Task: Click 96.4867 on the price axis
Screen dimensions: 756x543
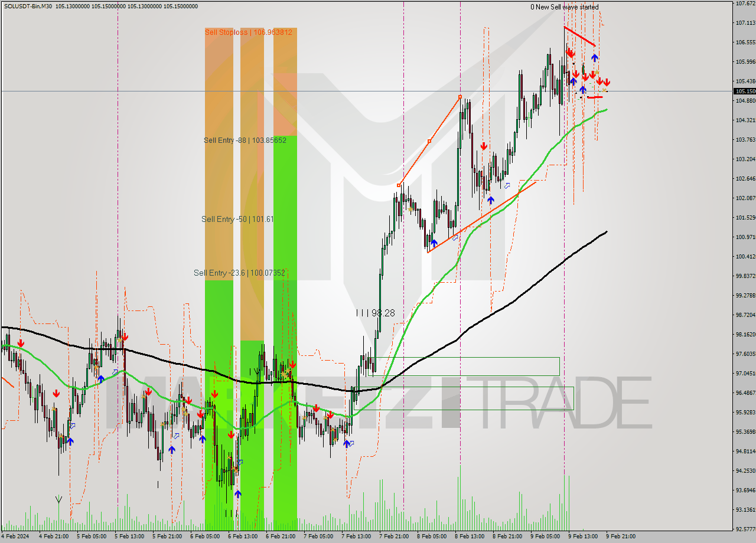Action: point(745,392)
